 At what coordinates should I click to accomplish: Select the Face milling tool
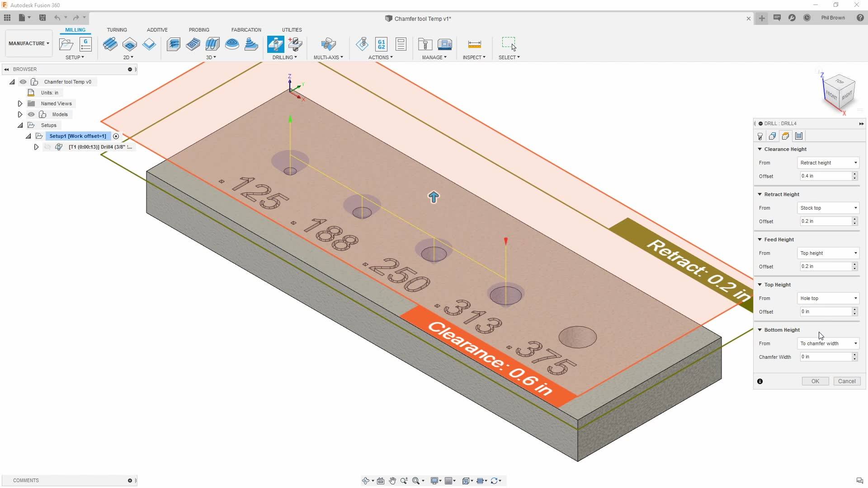(149, 44)
